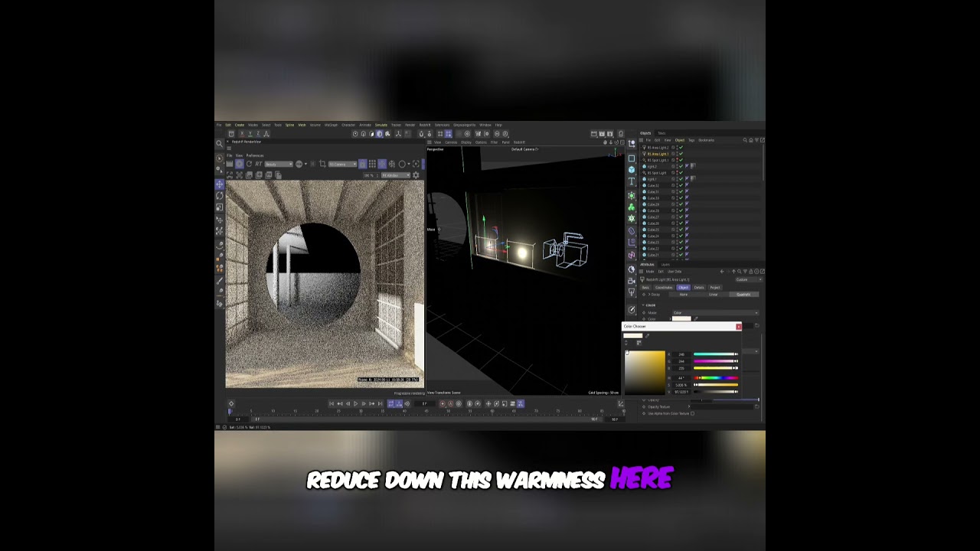Open the Simulate menu
The width and height of the screenshot is (980, 551).
pyautogui.click(x=381, y=125)
